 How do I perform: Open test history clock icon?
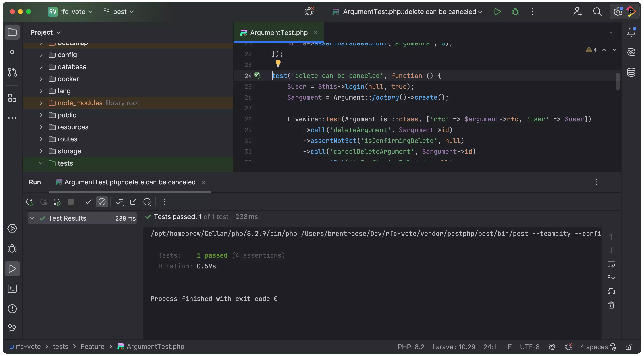[147, 202]
